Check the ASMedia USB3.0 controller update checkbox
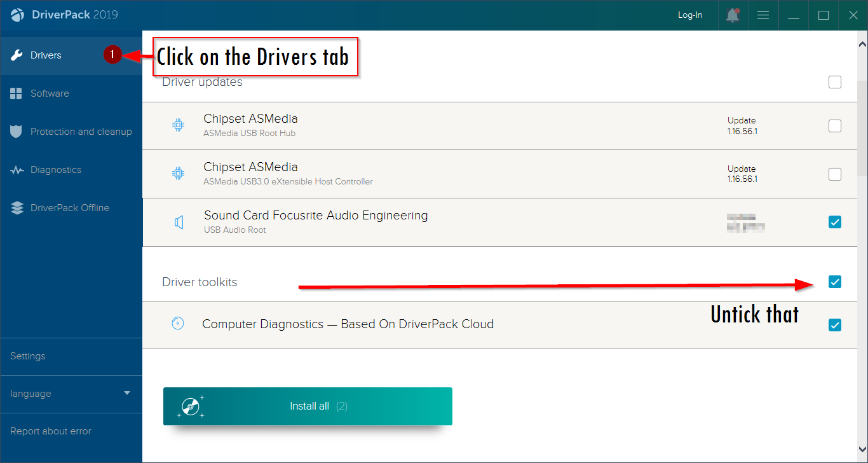Screen dimensions: 868x463 834,174
